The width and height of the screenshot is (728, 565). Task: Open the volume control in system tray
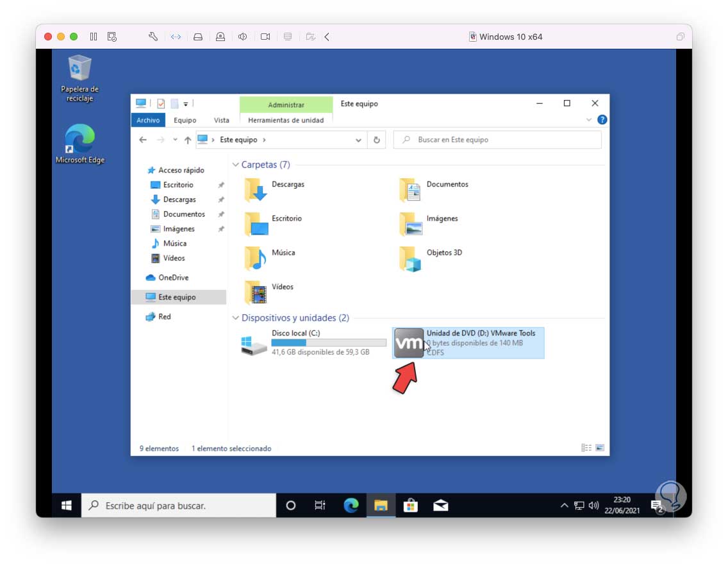pyautogui.click(x=594, y=505)
